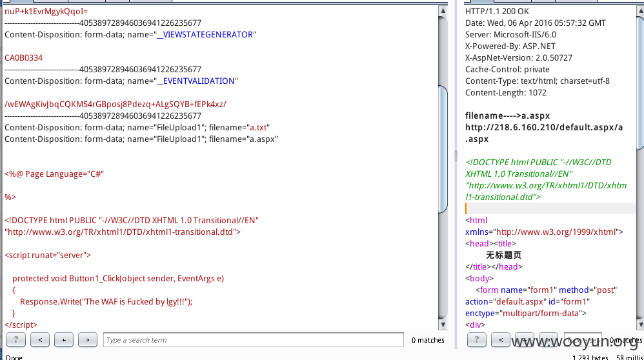Click the 'enctype="multipart/form-data"' line
Screen dimensions: 644x360
point(526,313)
